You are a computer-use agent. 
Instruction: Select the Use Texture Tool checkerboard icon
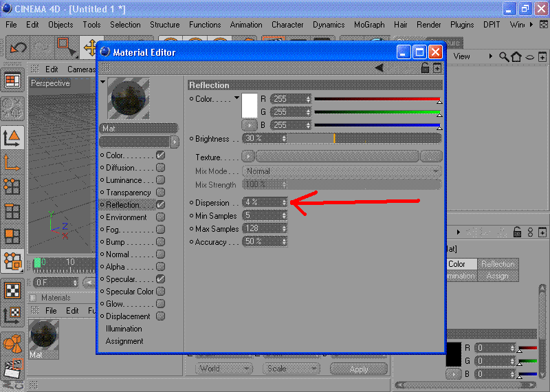click(12, 291)
